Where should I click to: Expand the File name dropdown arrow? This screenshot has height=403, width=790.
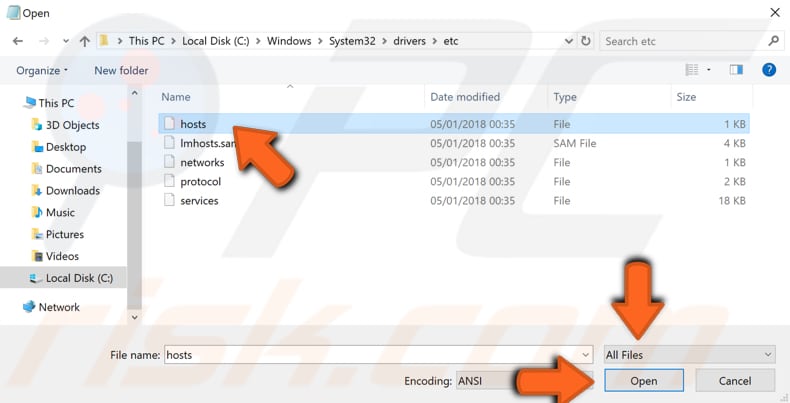click(585, 355)
